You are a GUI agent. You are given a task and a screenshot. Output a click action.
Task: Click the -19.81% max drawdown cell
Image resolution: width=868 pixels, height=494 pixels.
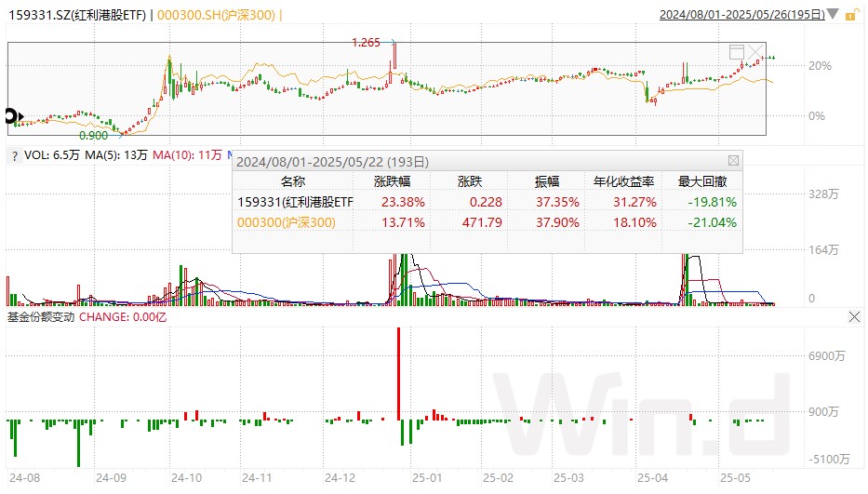[x=713, y=202]
